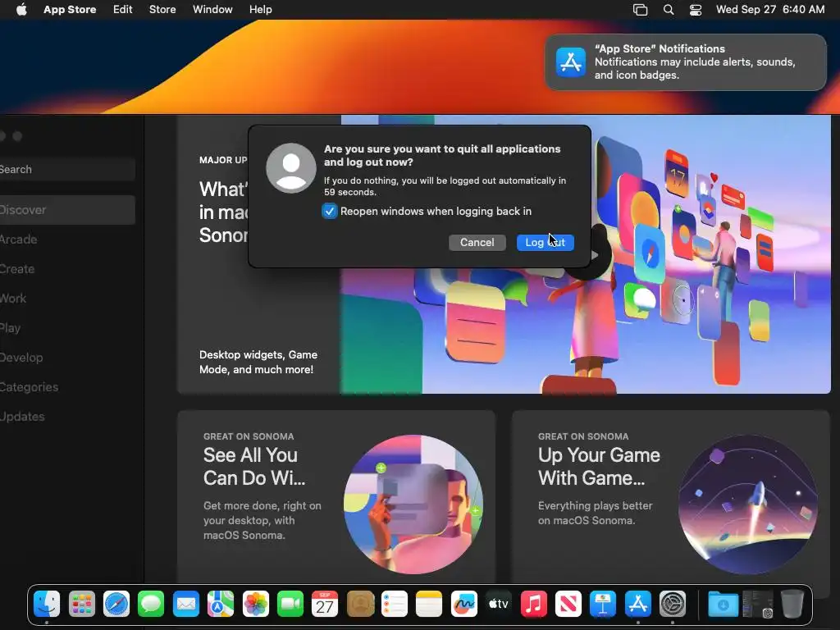Select Create in App Store sidebar
Image resolution: width=840 pixels, height=630 pixels.
[66, 269]
